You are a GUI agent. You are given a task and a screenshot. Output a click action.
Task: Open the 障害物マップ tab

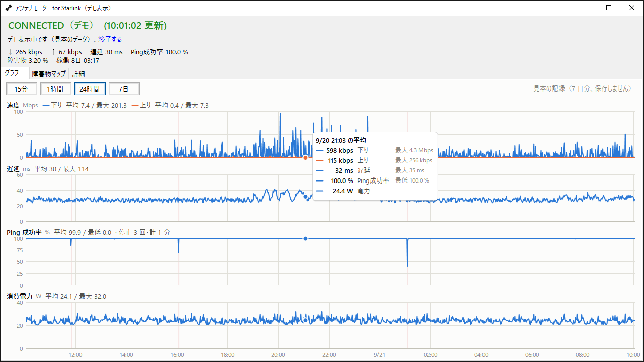pos(49,74)
